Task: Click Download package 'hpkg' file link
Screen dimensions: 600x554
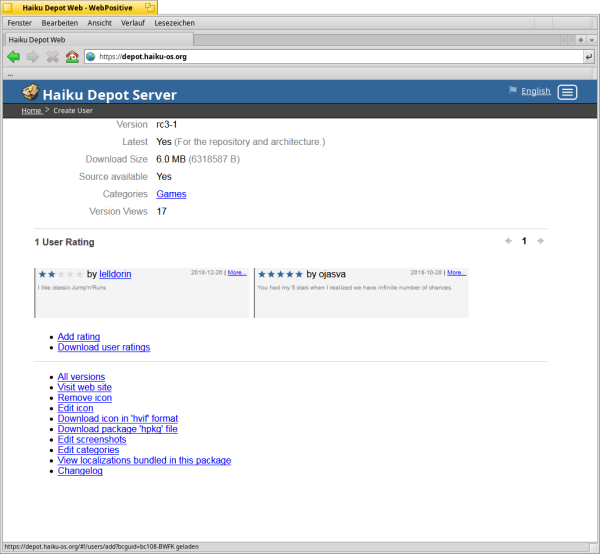Action: tap(117, 429)
